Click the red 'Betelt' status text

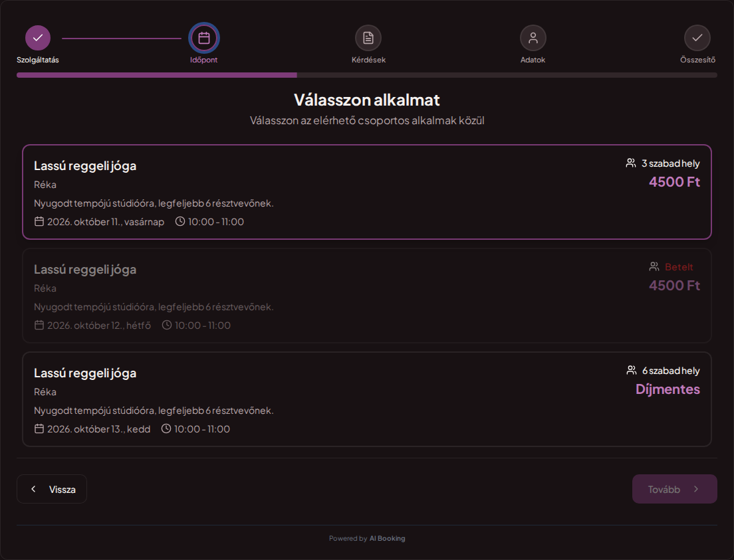pos(679,267)
